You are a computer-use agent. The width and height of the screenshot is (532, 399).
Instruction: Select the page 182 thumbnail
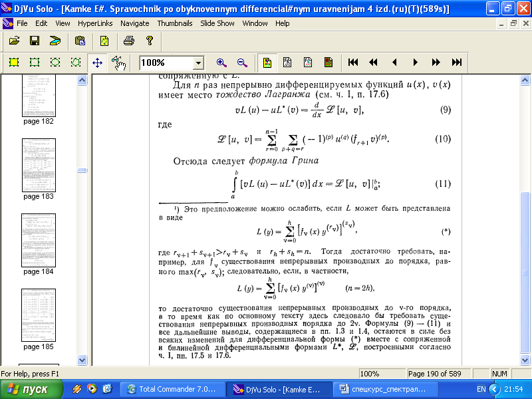tap(39, 96)
